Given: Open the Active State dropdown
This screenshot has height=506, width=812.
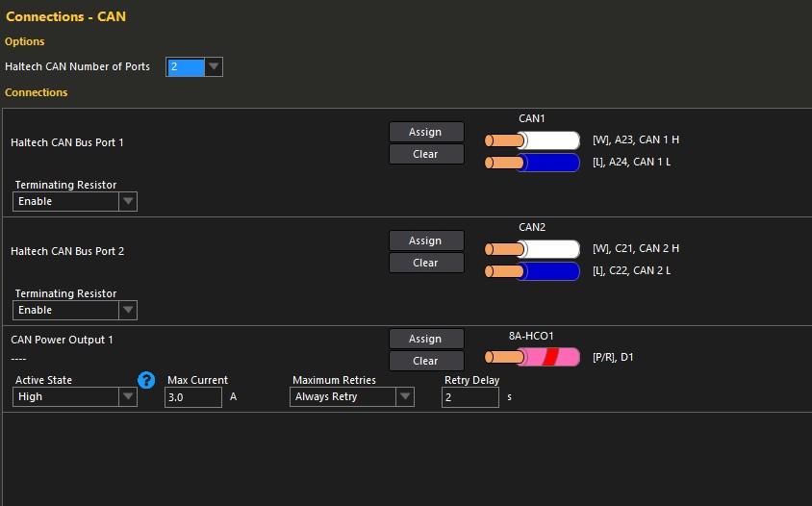Looking at the screenshot, I should 75,396.
